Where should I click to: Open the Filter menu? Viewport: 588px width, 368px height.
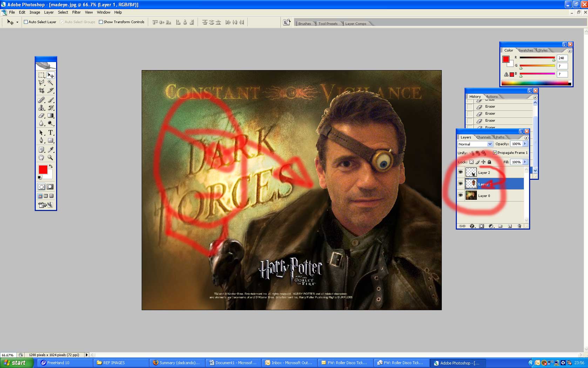point(76,12)
